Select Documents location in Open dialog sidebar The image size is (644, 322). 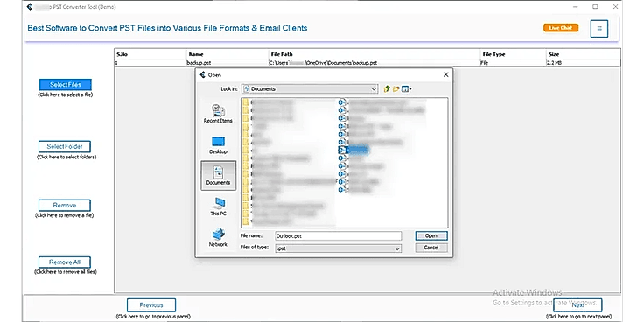pyautogui.click(x=218, y=175)
